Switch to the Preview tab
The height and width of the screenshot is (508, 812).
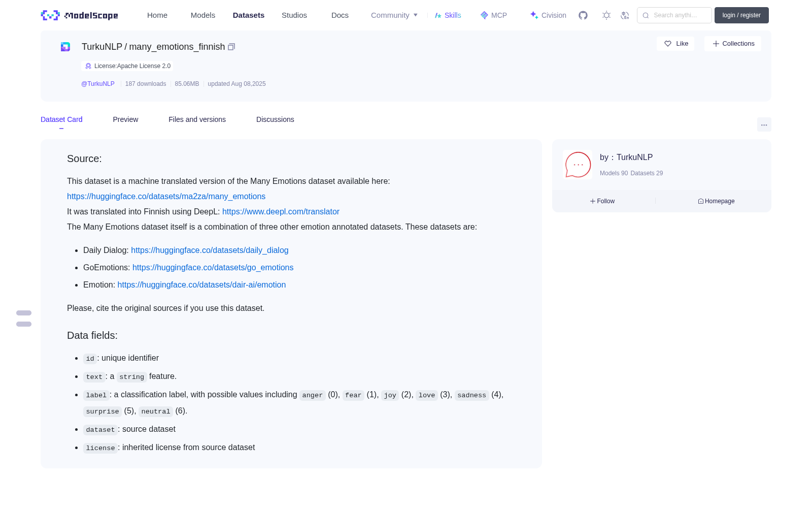pos(125,119)
